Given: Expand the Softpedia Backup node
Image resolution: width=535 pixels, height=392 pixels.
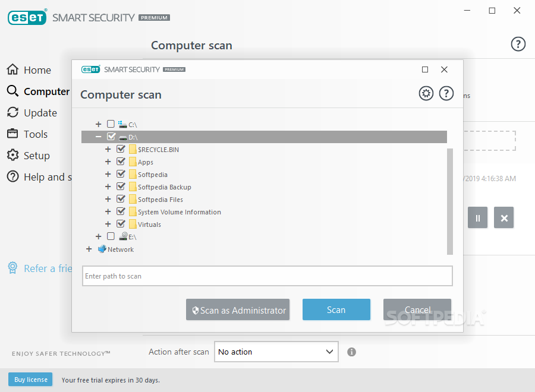Looking at the screenshot, I should tap(108, 186).
